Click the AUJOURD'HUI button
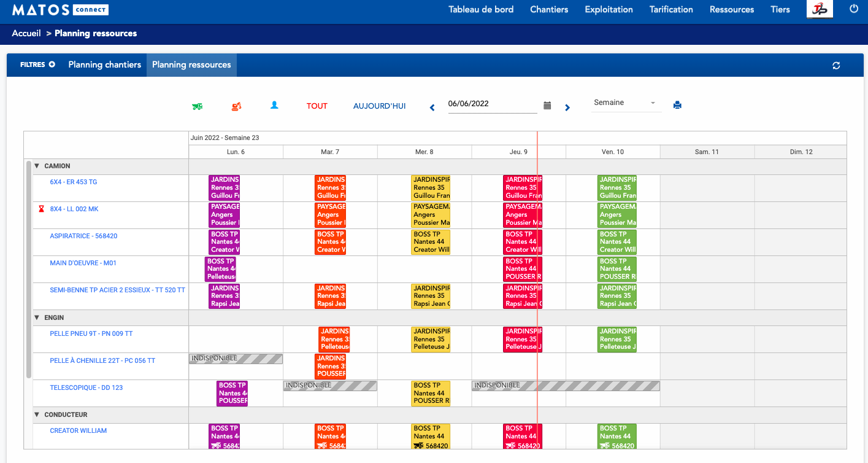The image size is (868, 463). coord(379,106)
